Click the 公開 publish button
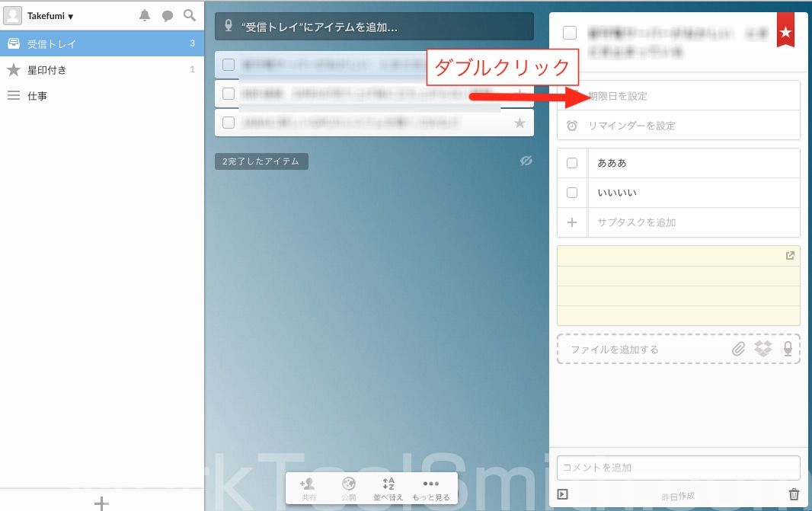Image resolution: width=812 pixels, height=511 pixels. coord(349,489)
